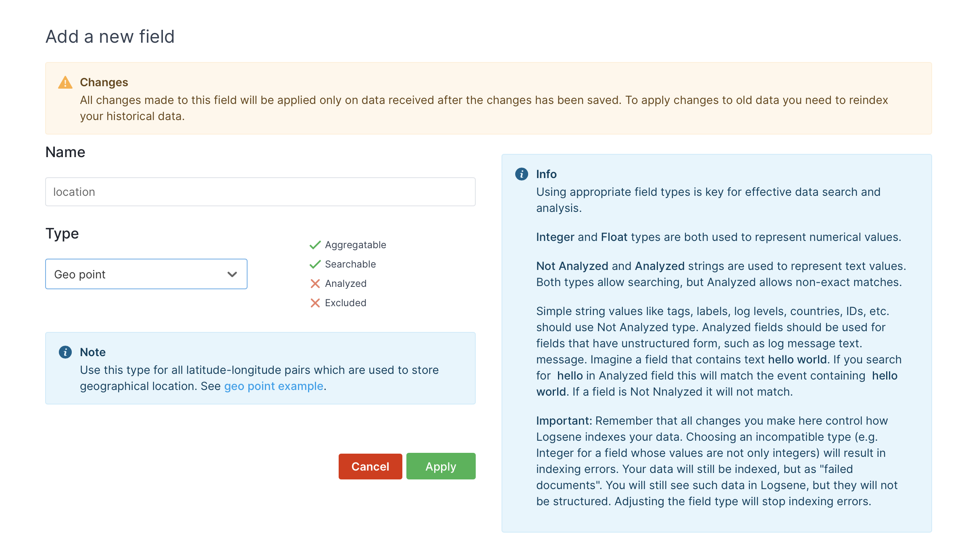The image size is (970, 560).
Task: Click the bold 'Not Analyzed' text in Info
Action: point(572,266)
